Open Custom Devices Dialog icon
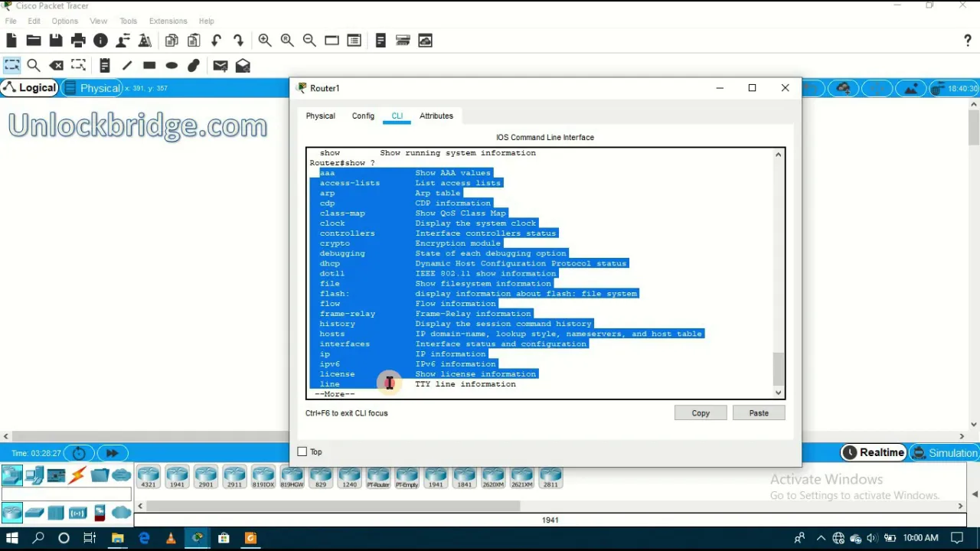Screen dimensions: 980x551 point(354,41)
